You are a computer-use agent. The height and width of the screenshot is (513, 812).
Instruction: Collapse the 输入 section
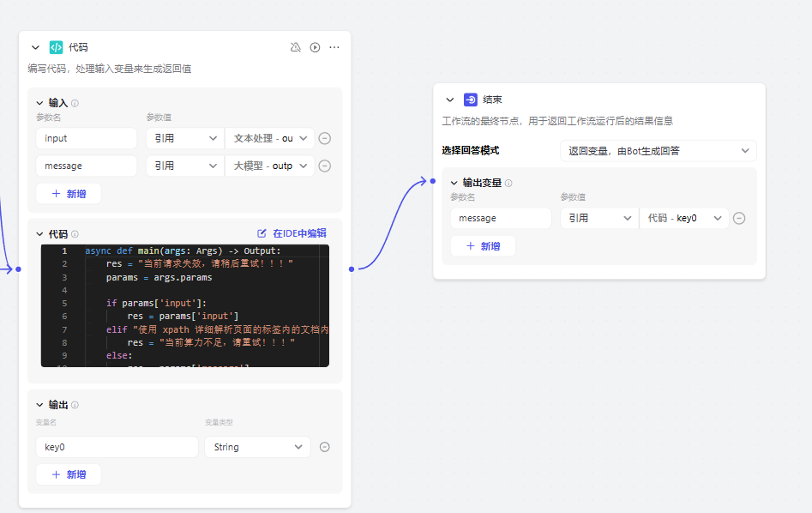pyautogui.click(x=39, y=103)
